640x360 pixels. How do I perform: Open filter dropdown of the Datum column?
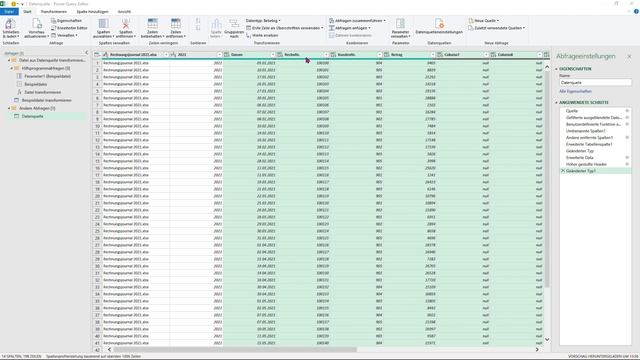coord(273,55)
